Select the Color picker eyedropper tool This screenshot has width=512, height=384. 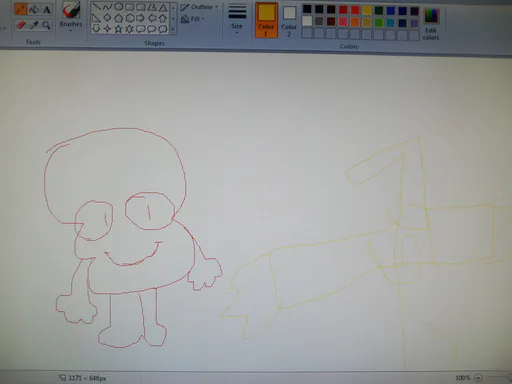point(34,25)
